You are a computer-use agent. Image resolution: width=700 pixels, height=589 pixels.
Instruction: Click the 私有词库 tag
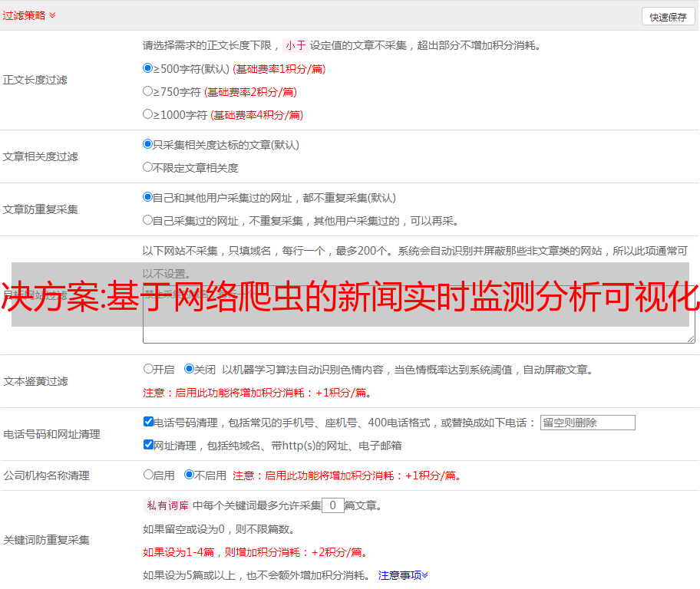pyautogui.click(x=166, y=505)
